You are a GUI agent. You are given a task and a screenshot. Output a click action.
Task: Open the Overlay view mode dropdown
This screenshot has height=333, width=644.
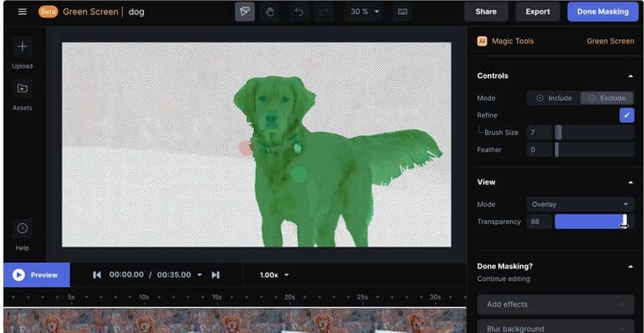(x=580, y=204)
